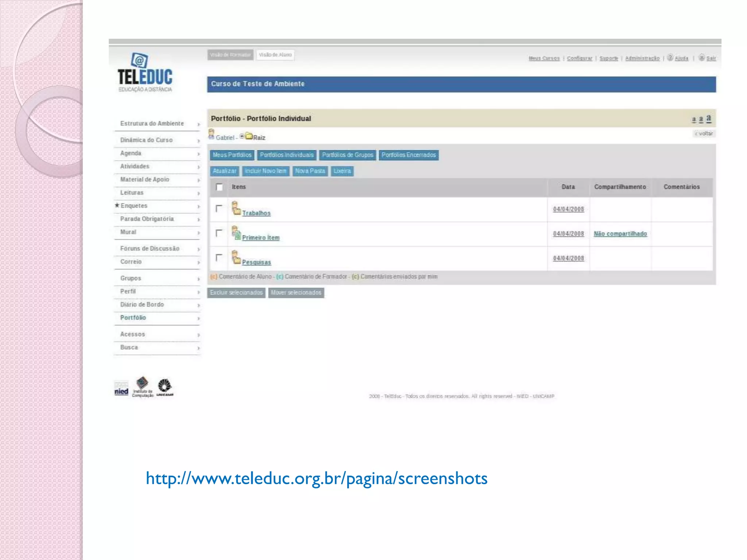Toggle the select-all checkbox in Itens header
The image size is (747, 560).
tap(219, 187)
